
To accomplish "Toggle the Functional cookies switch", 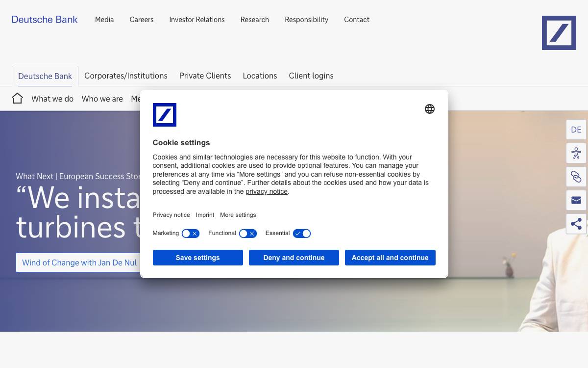I will pyautogui.click(x=248, y=234).
